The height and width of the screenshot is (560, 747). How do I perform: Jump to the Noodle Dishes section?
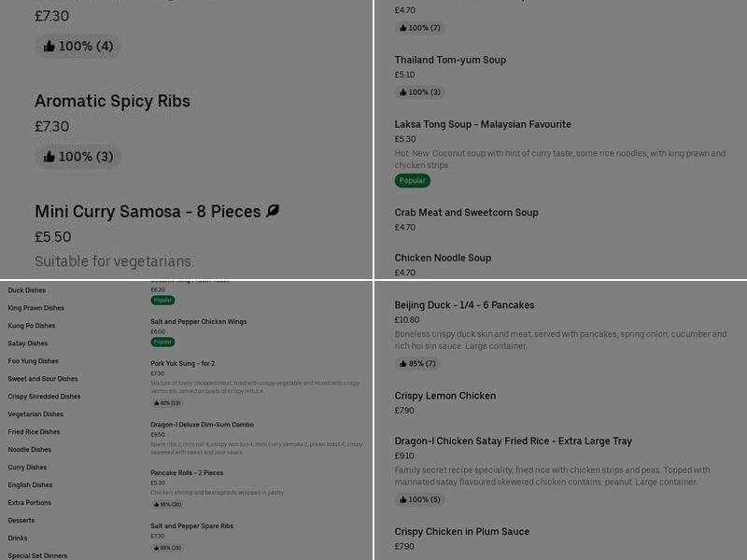(30, 450)
